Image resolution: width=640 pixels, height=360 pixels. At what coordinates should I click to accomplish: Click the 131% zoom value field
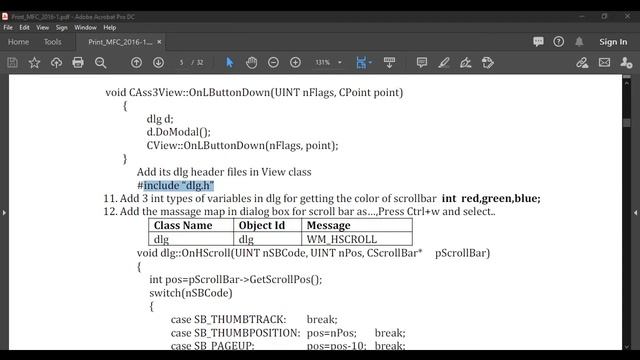pos(322,62)
